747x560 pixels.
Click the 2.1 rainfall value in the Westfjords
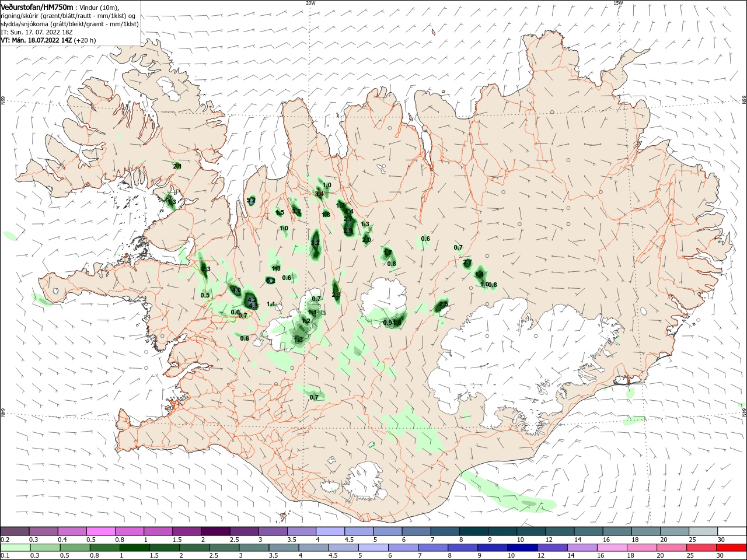(177, 166)
